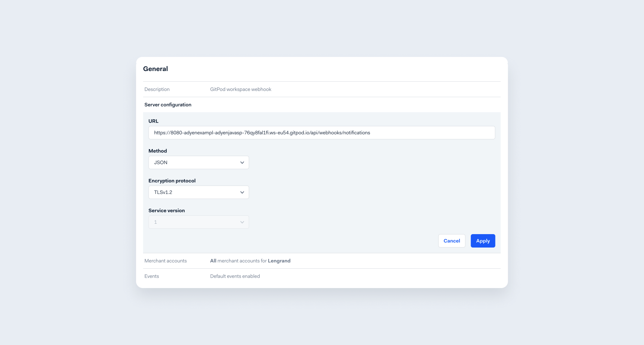
Task: Select the TLSv1.2 protocol value
Action: 163,192
